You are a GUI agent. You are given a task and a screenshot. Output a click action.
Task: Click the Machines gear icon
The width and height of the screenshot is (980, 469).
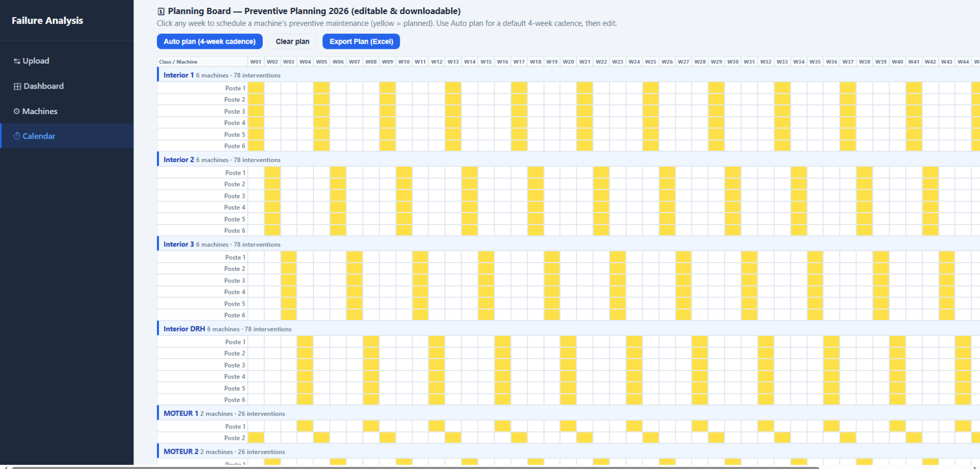pos(17,111)
